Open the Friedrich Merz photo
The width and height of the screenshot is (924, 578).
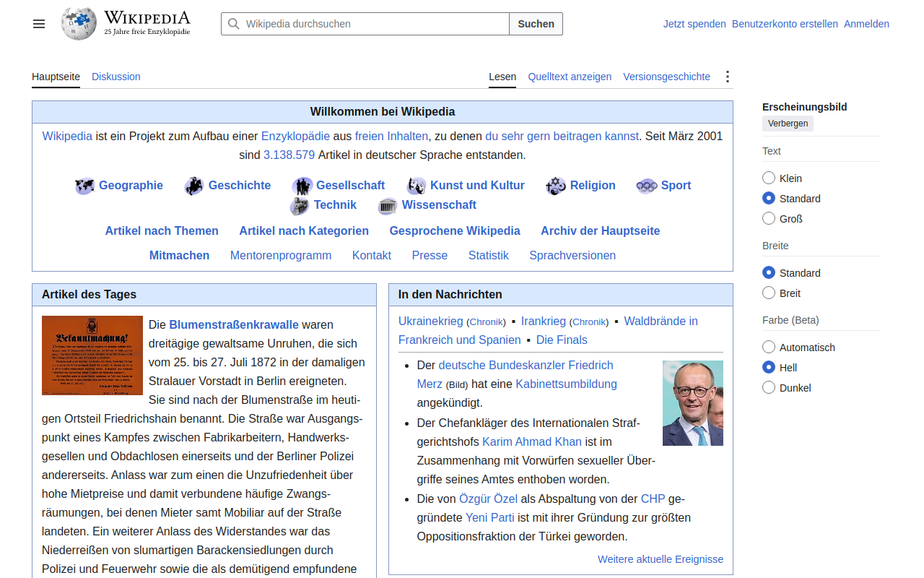pos(693,403)
